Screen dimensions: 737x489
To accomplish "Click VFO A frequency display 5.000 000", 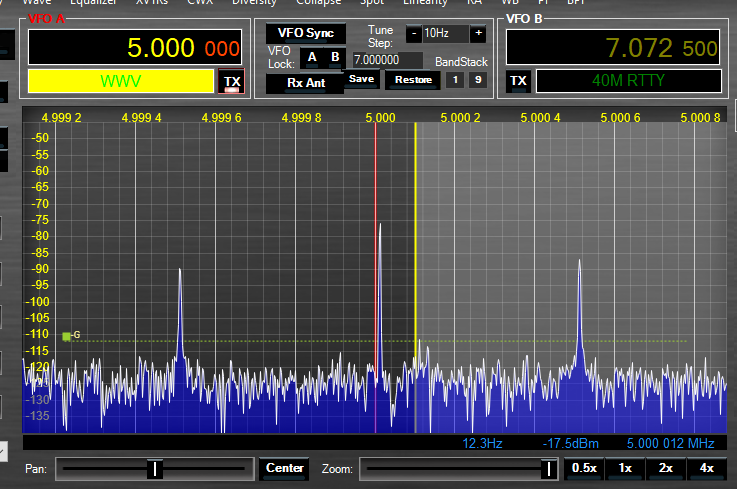I will coord(135,47).
